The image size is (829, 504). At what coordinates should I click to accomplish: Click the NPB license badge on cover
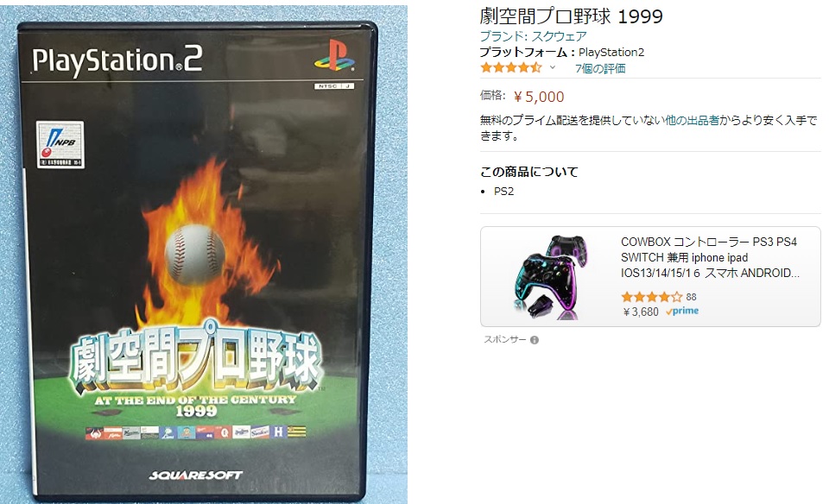[x=60, y=144]
